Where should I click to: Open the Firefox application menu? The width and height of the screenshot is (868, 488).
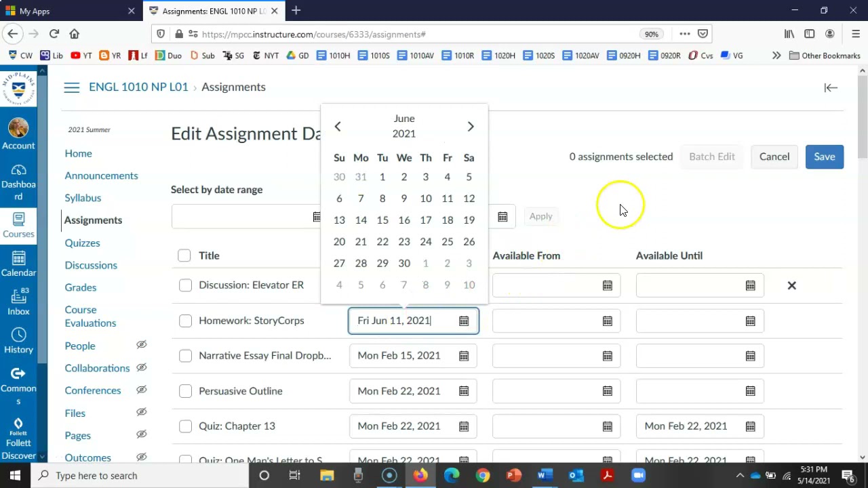pyautogui.click(x=855, y=34)
